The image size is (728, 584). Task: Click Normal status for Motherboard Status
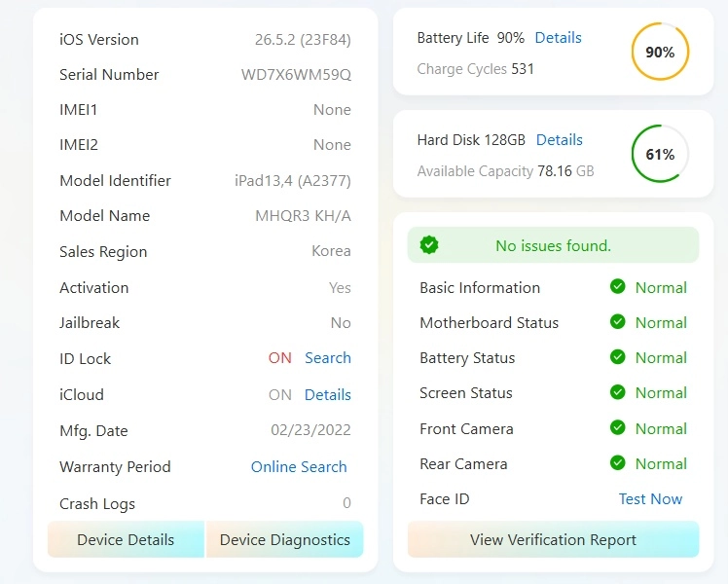click(x=661, y=322)
